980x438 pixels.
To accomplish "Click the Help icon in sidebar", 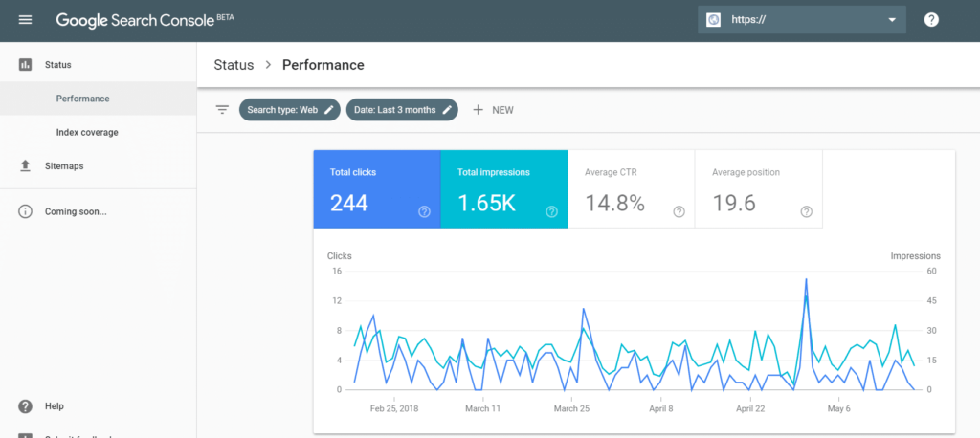I will pyautogui.click(x=25, y=406).
